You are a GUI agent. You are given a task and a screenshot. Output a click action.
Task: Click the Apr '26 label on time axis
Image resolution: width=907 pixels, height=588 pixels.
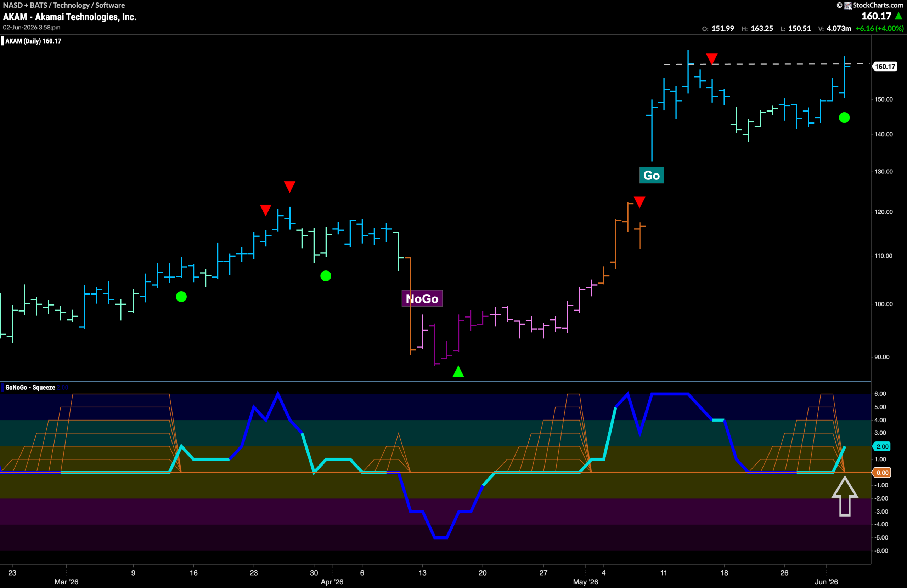pos(332,582)
